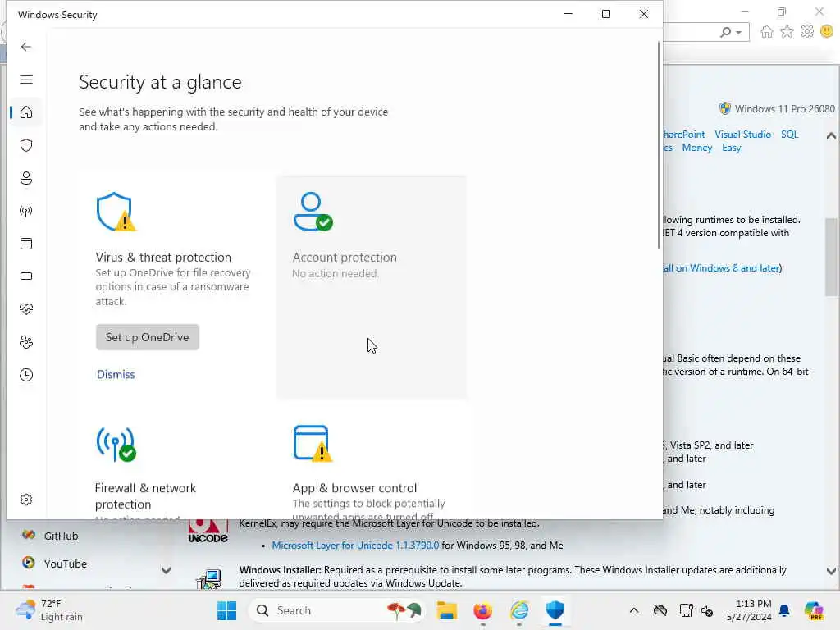840x630 pixels.
Task: Open Windows Security settings gear icon
Action: point(25,500)
